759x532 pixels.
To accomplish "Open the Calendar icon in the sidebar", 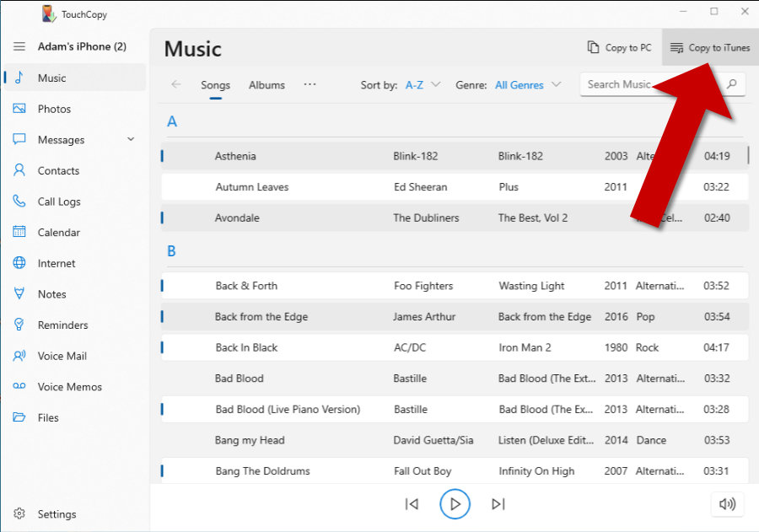I will point(19,232).
